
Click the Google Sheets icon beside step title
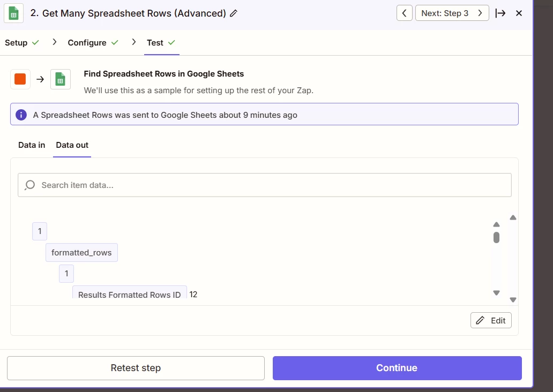click(x=13, y=13)
